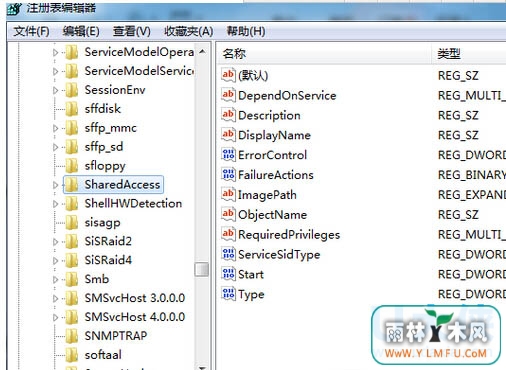
Task: Click the Registry Editor title bar icon
Action: (x=14, y=9)
